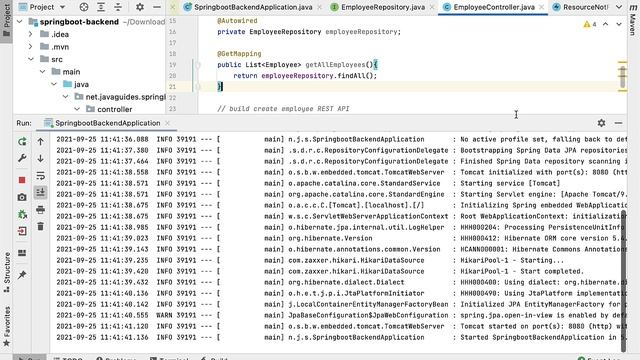Close the SpringbootBackendApplication.java editor tab

pyautogui.click(x=319, y=7)
